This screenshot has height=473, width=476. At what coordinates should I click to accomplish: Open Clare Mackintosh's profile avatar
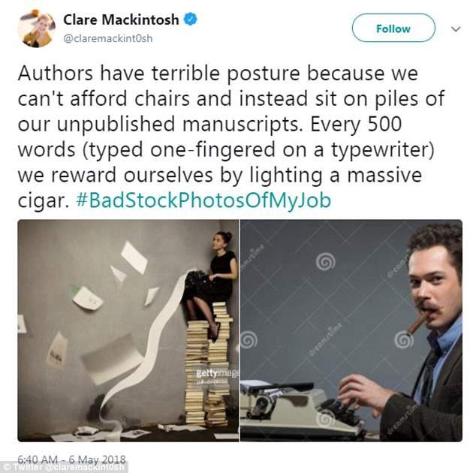(x=37, y=29)
